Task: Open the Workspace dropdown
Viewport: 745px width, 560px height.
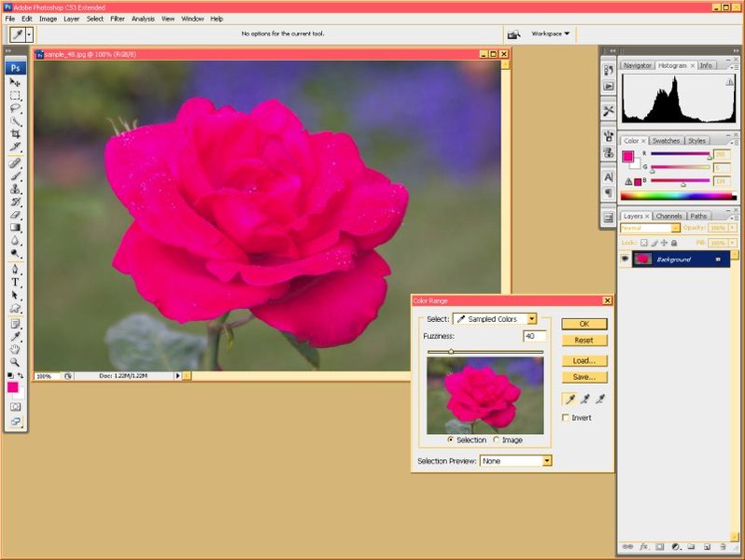Action: [551, 34]
